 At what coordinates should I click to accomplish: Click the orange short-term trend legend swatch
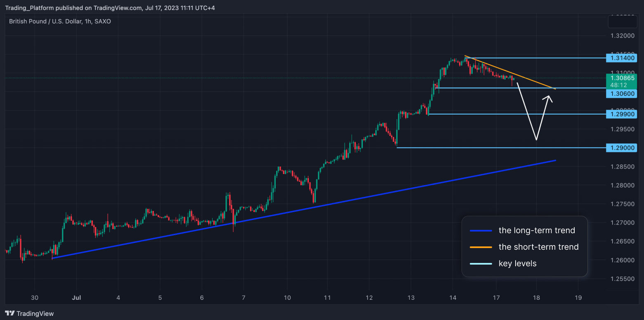tap(481, 247)
